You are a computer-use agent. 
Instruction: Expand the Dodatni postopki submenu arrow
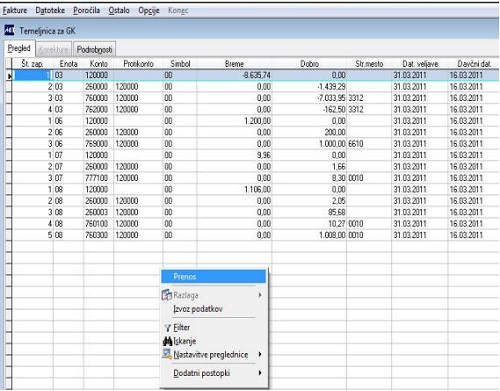coord(260,373)
